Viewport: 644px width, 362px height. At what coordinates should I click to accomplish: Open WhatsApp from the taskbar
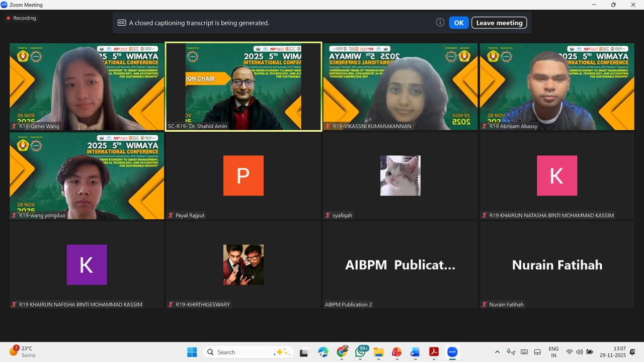360,352
